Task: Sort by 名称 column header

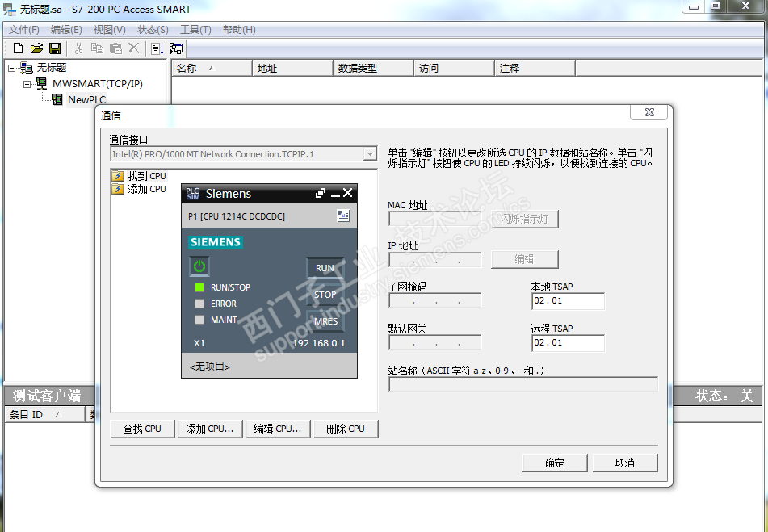Action: [x=212, y=69]
